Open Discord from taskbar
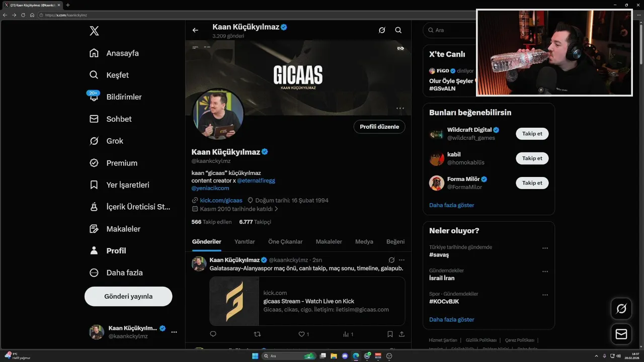The width and height of the screenshot is (644, 362). pyautogui.click(x=345, y=356)
